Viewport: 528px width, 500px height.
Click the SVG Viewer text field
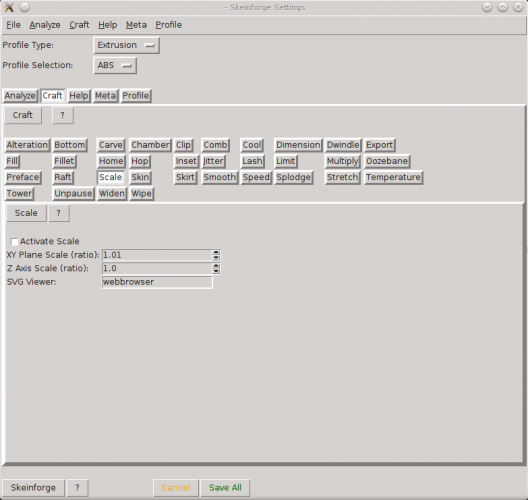[157, 282]
